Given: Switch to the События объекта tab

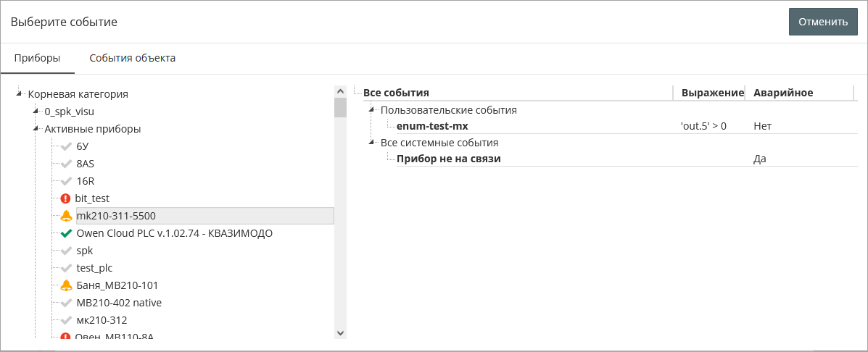Looking at the screenshot, I should click(132, 58).
